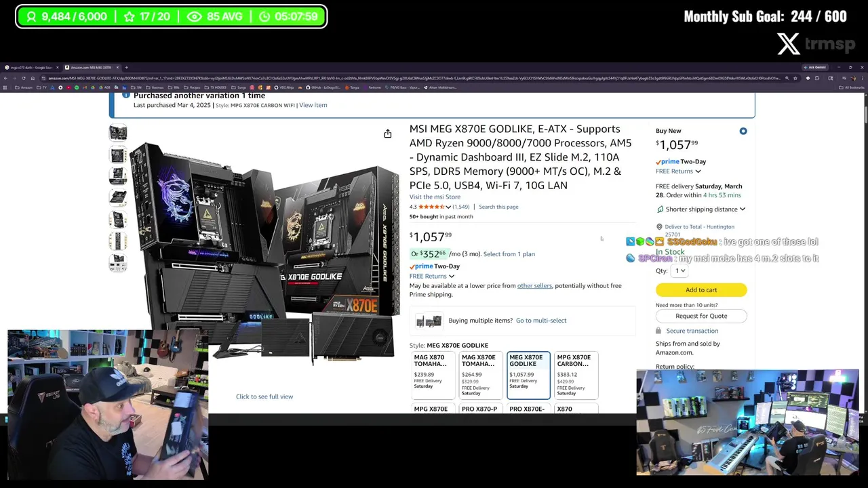Close the Amazon browser tab

click(x=117, y=67)
